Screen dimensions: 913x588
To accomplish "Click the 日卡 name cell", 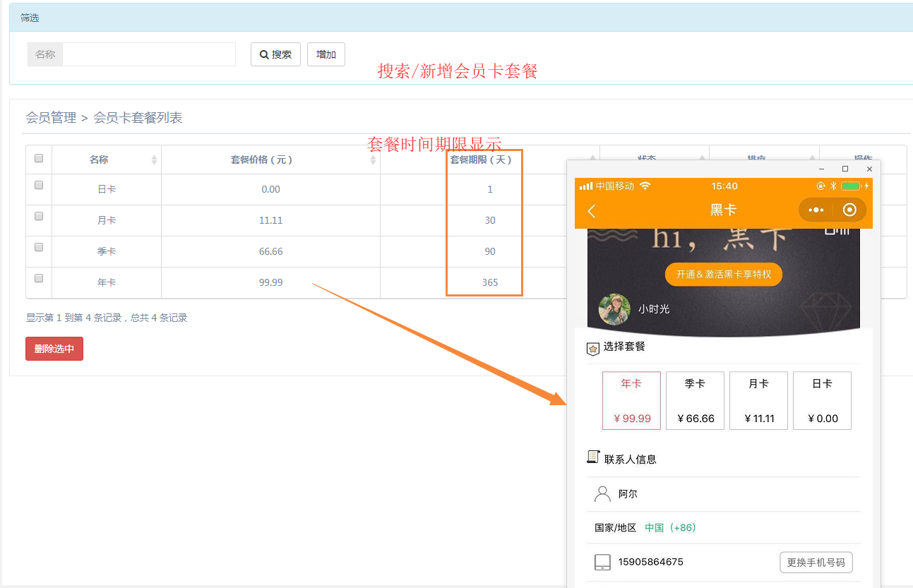I will 107,189.
